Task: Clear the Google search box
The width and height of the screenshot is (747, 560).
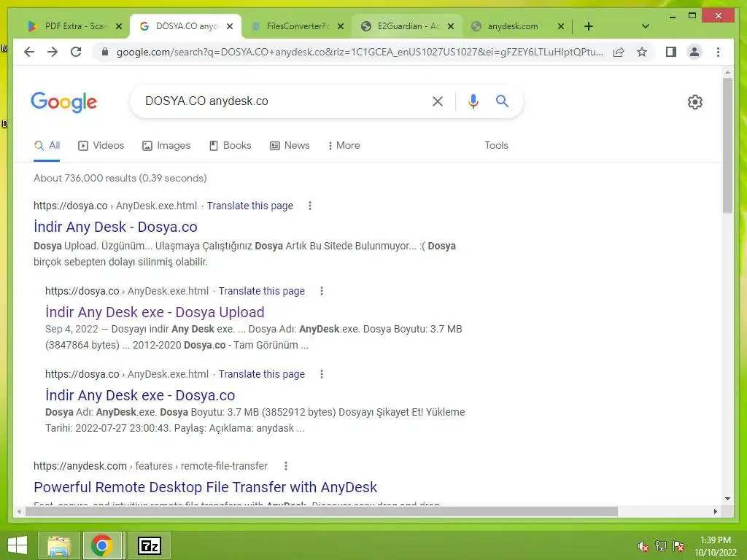Action: (438, 101)
